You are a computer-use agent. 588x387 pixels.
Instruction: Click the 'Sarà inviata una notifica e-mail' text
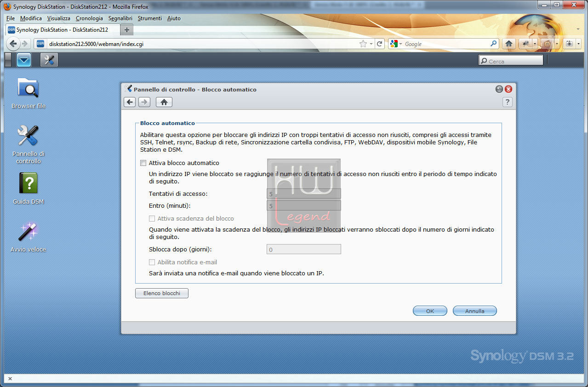pyautogui.click(x=236, y=273)
